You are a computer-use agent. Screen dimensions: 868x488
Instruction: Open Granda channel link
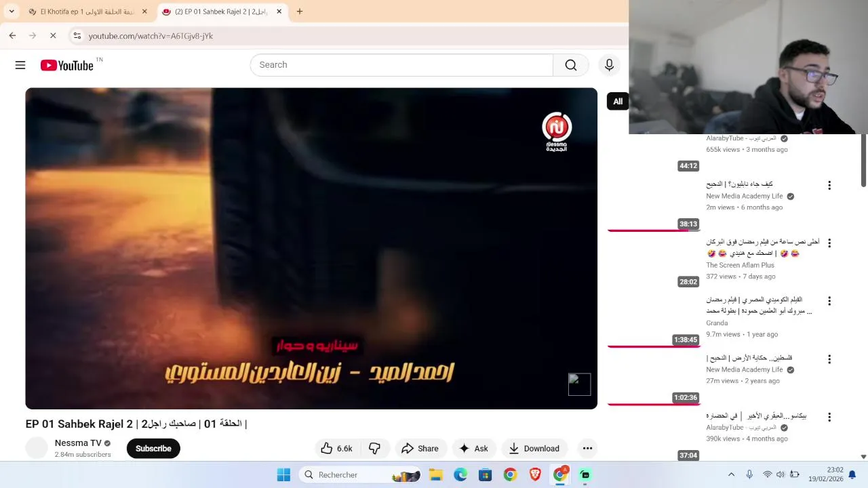[717, 323]
